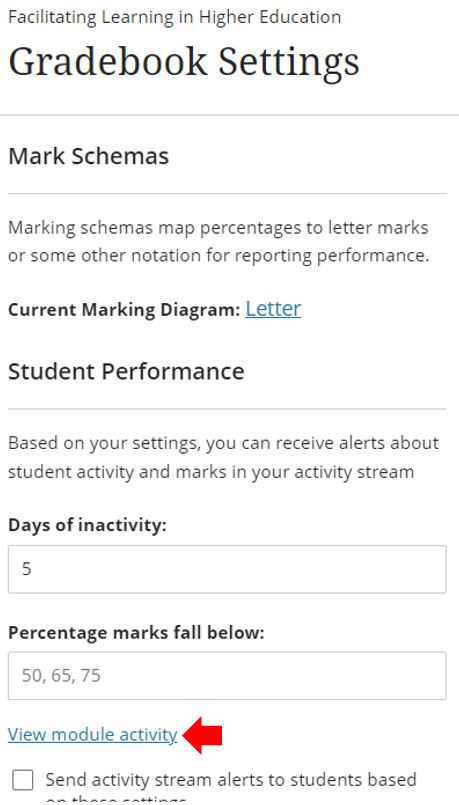Tick the Send activity stream alerts checkbox
The height and width of the screenshot is (805, 459).
coord(23,780)
